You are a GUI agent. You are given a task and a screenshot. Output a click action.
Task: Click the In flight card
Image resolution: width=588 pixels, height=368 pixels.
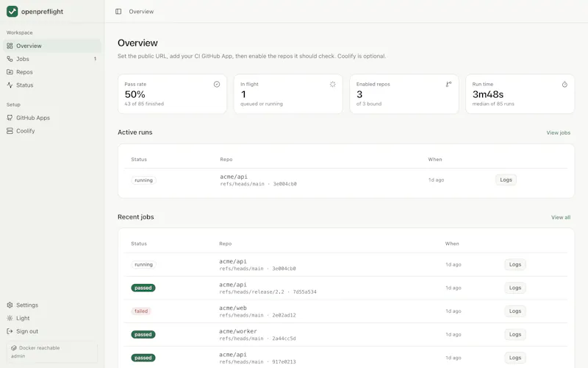(288, 94)
